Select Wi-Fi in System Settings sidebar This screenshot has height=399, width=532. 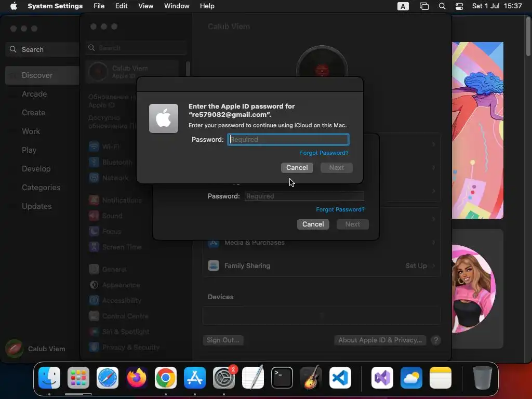pos(104,147)
